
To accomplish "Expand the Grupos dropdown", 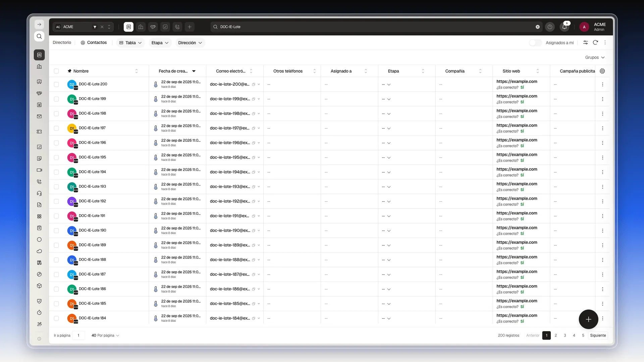I will [x=595, y=57].
